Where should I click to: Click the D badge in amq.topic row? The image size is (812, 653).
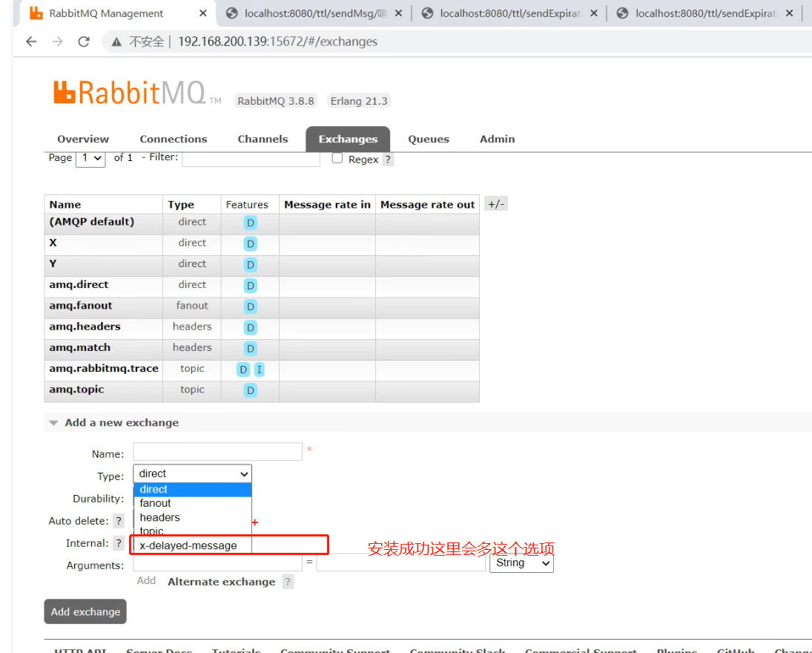pos(250,390)
